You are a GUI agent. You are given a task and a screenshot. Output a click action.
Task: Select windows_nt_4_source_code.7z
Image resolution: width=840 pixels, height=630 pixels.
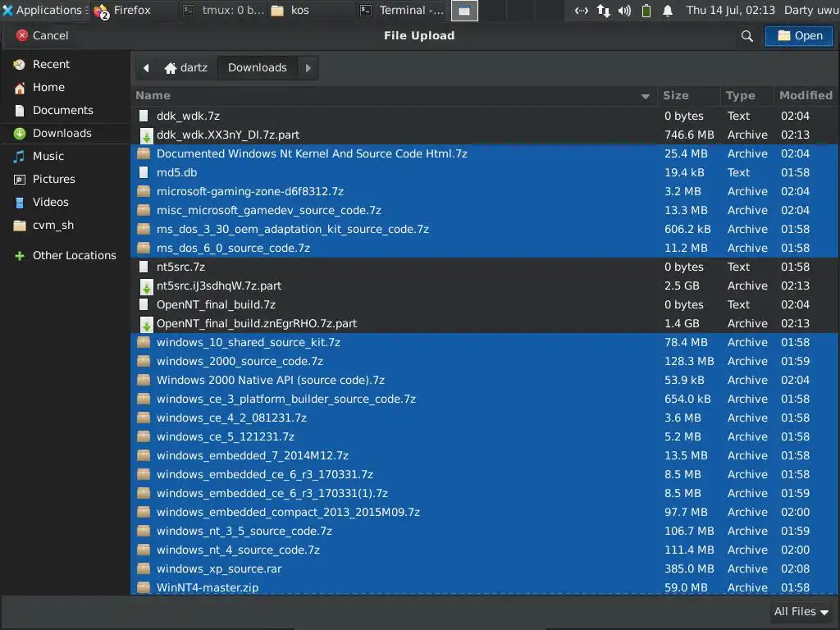tap(485, 550)
